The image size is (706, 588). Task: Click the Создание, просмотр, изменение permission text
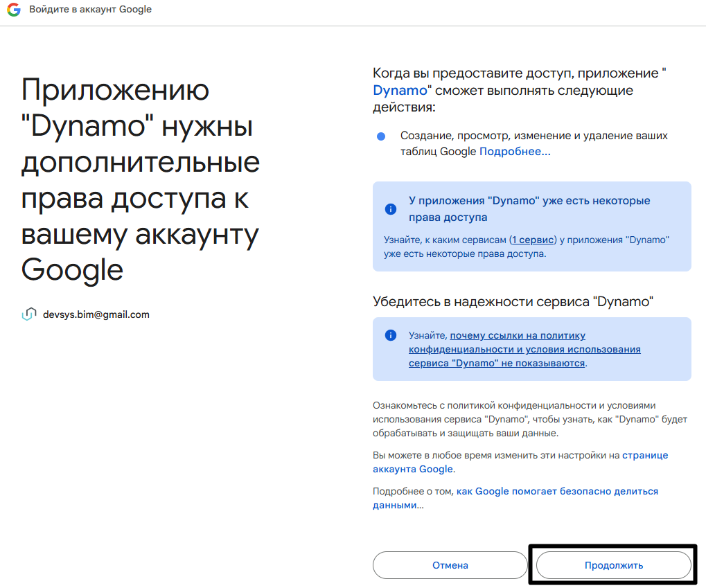click(x=534, y=143)
